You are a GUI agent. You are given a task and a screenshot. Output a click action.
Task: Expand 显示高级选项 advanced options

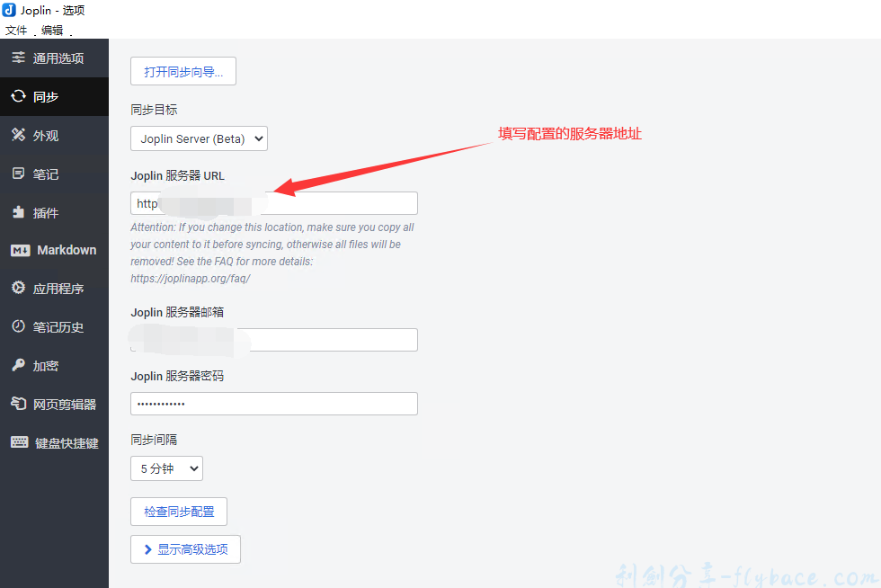coord(185,548)
